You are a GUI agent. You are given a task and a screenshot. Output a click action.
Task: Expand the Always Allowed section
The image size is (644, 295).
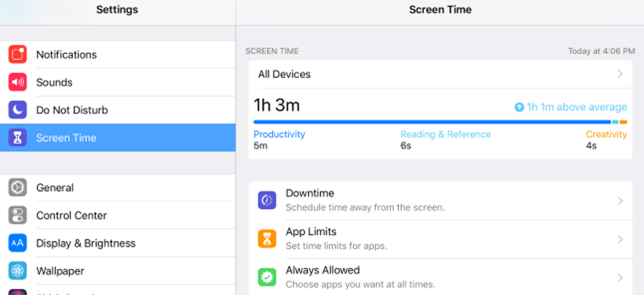tap(620, 277)
